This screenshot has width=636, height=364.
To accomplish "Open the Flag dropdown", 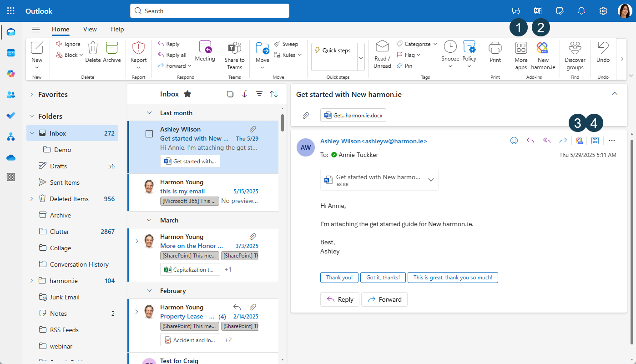I will pos(419,55).
